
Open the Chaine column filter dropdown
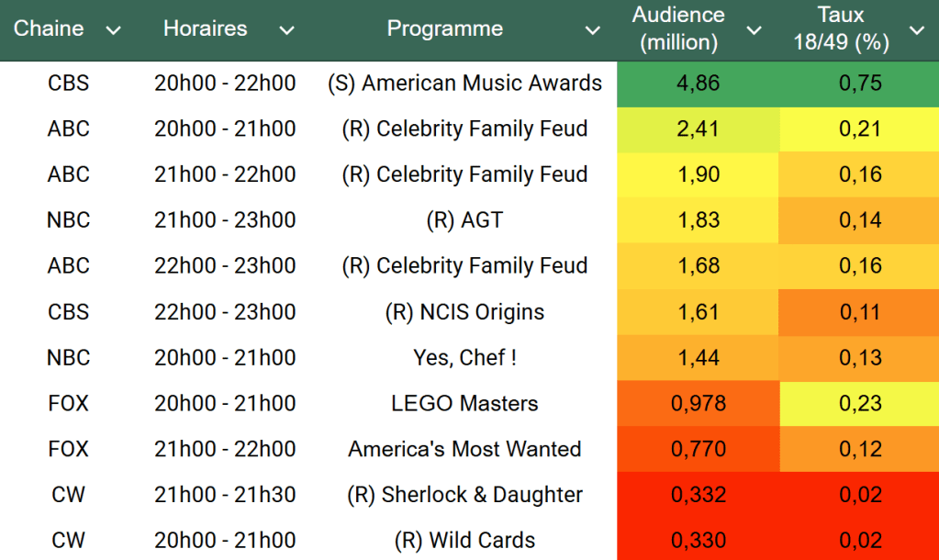113,30
